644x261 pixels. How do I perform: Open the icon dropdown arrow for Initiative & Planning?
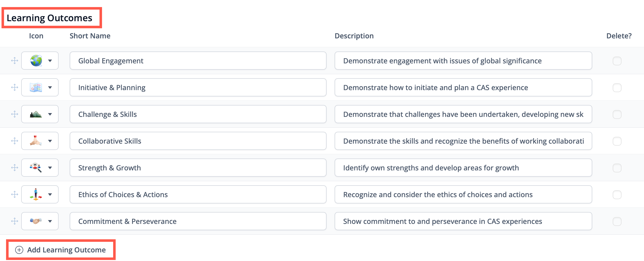pyautogui.click(x=50, y=88)
